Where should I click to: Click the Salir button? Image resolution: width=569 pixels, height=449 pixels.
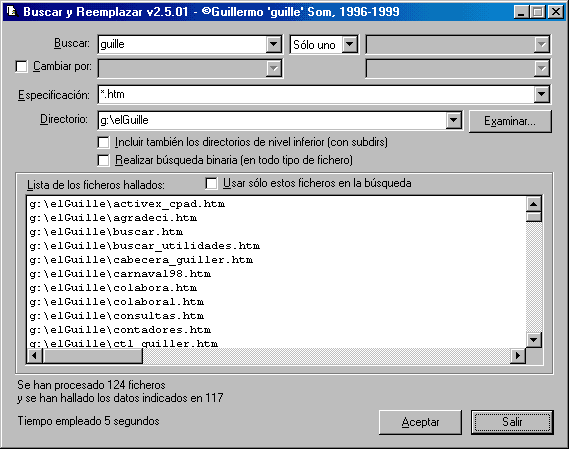pyautogui.click(x=512, y=422)
